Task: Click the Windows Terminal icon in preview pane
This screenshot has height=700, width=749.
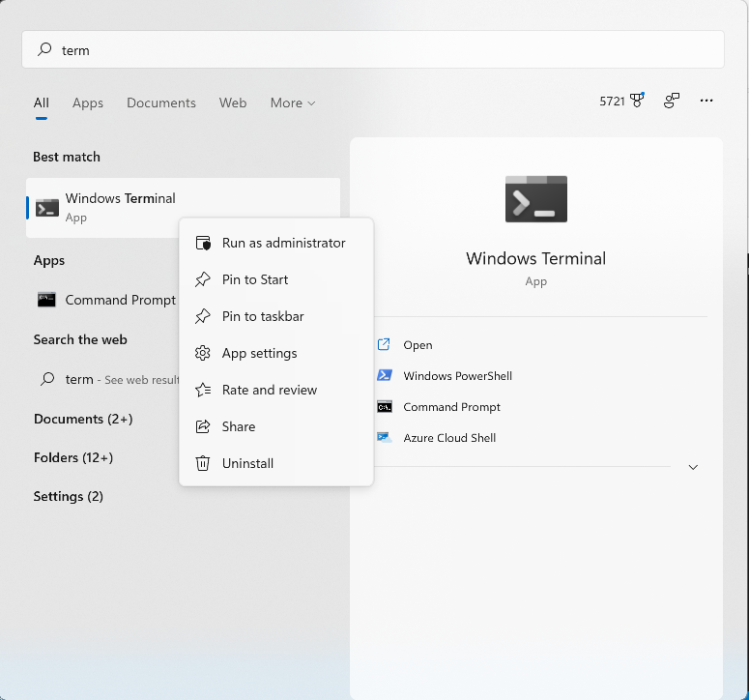Action: click(x=535, y=199)
